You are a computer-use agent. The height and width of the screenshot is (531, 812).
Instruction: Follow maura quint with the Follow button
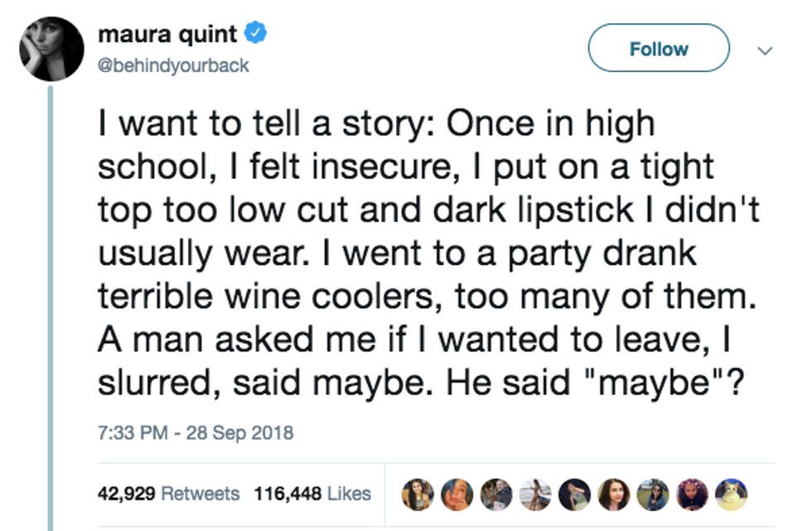[658, 47]
